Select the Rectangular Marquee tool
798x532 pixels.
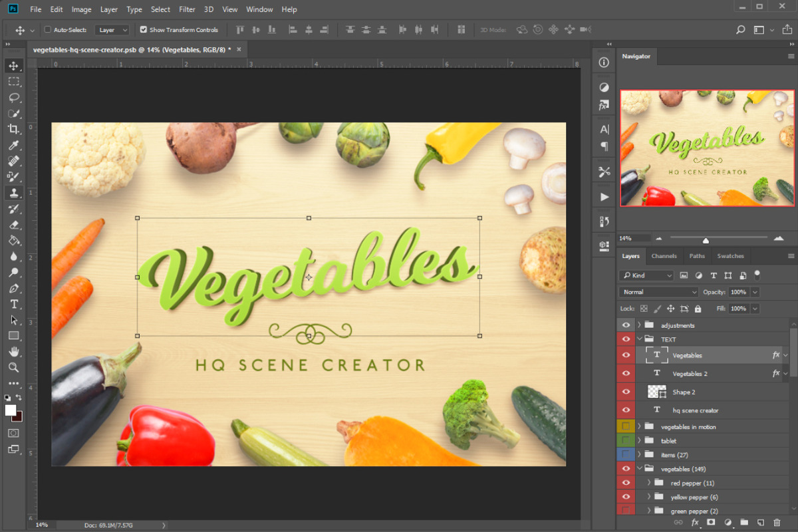tap(13, 81)
